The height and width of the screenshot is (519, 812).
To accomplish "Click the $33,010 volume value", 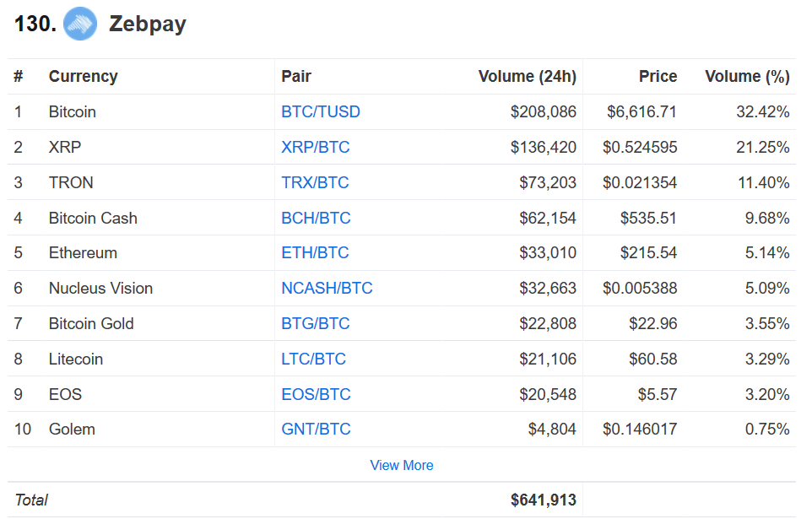I will [548, 253].
